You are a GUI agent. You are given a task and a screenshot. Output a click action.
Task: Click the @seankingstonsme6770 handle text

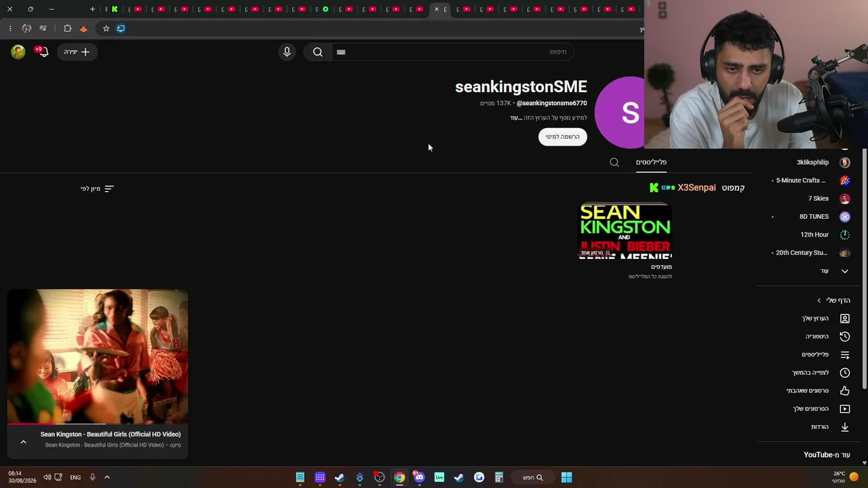(552, 103)
